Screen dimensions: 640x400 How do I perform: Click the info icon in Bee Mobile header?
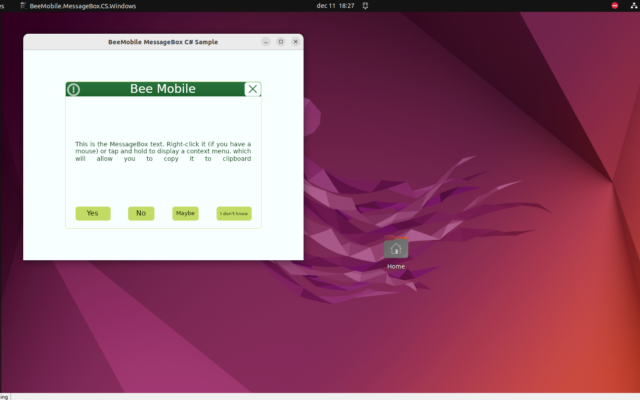74,90
